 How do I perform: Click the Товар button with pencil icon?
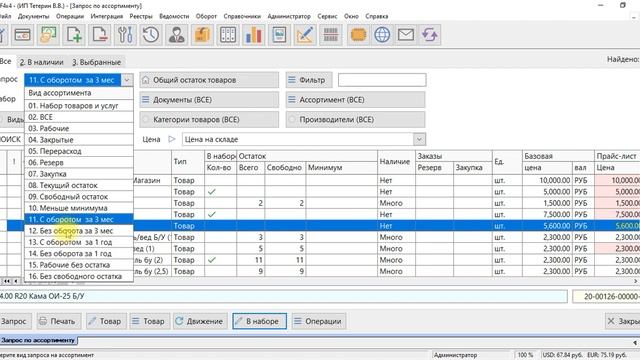106,321
